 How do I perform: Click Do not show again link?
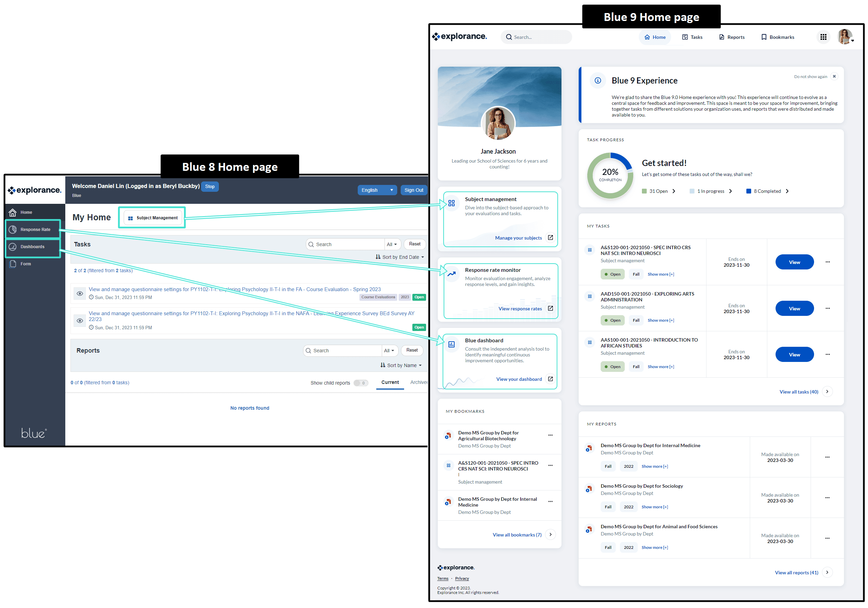pos(811,76)
